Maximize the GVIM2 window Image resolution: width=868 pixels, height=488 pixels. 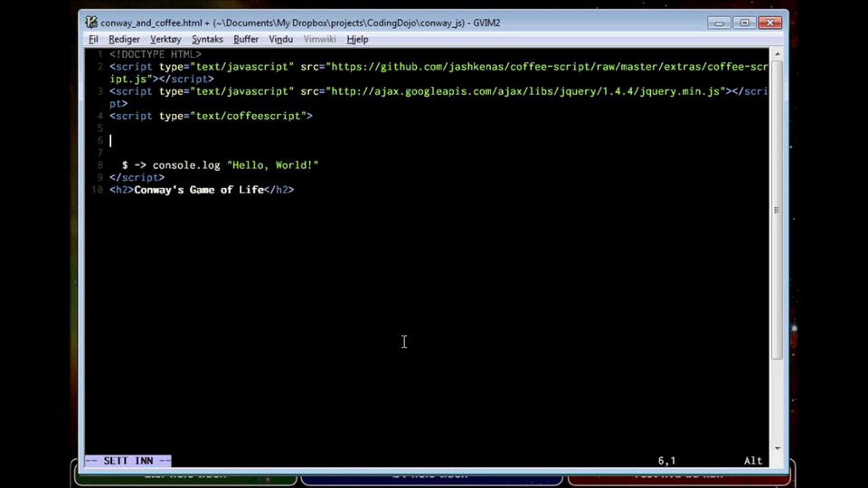[744, 23]
